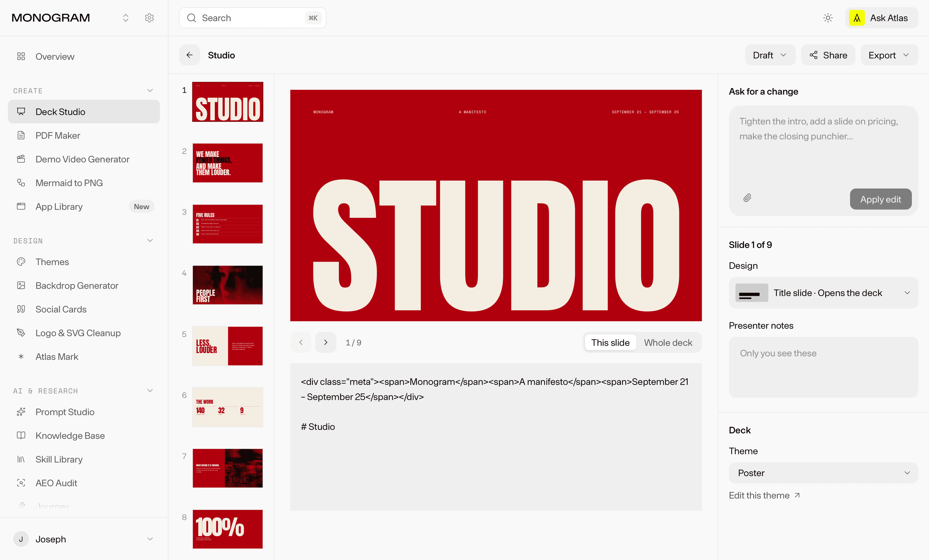Viewport: 929px width, 560px height.
Task: Switch to Whole deck view
Action: click(x=668, y=343)
